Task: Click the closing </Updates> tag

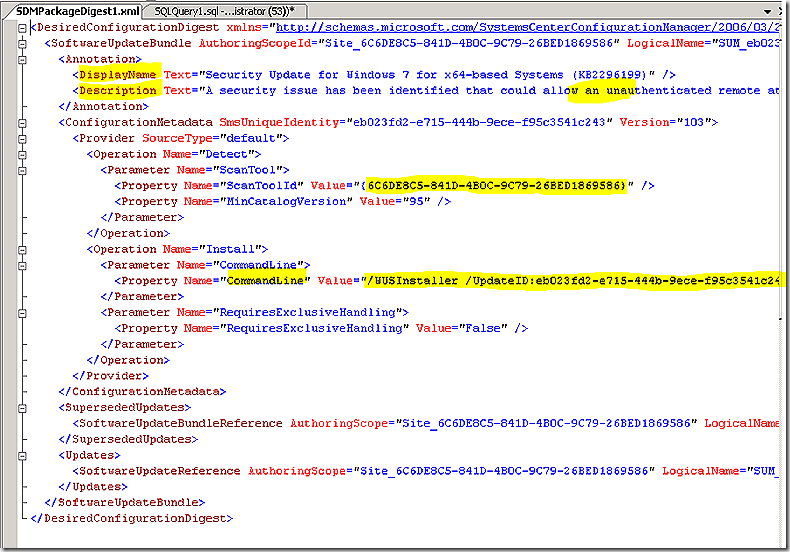Action: (x=93, y=487)
